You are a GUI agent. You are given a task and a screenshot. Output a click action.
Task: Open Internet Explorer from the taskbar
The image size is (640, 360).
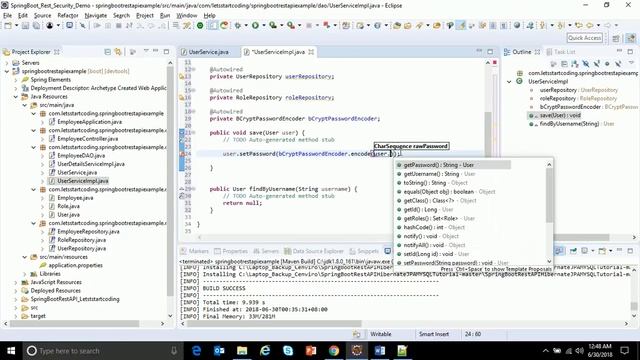(265, 351)
